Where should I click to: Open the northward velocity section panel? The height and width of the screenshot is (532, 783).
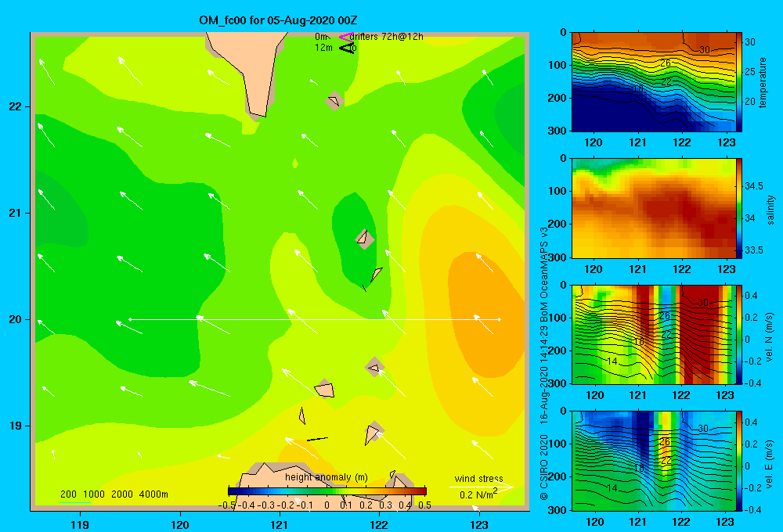point(653,334)
